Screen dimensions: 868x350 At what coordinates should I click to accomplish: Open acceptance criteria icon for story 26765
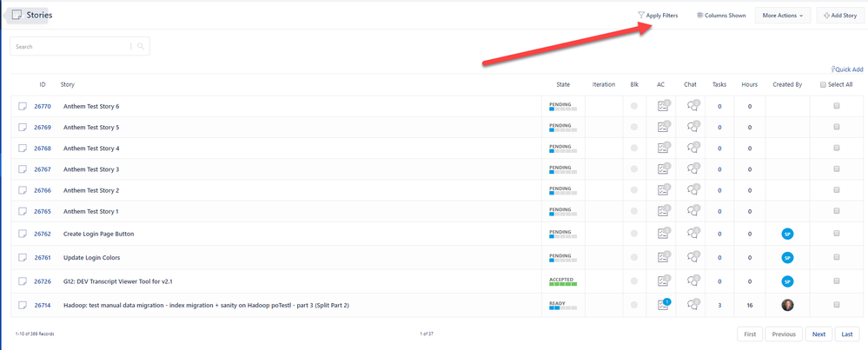pyautogui.click(x=663, y=211)
